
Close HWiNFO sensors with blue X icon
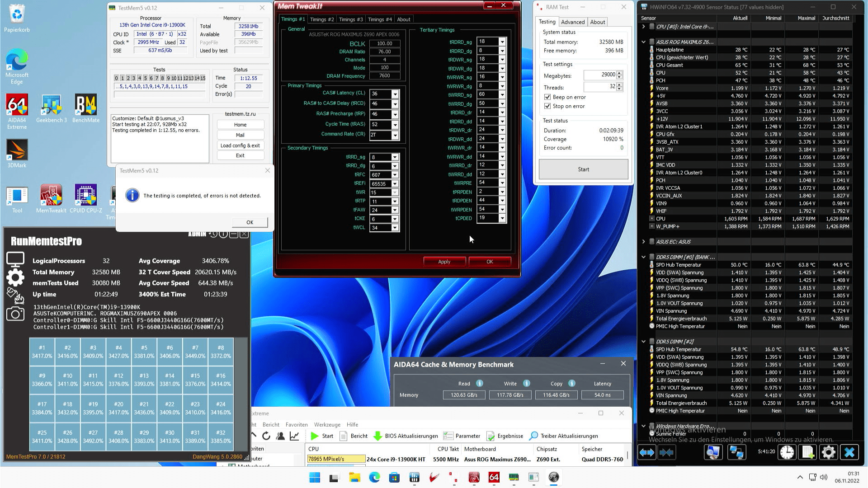click(x=849, y=452)
